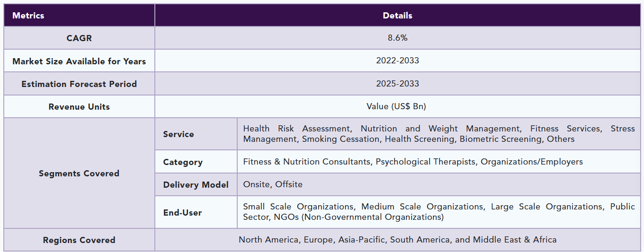Select Market Size Available for Years label
This screenshot has height=252, width=644.
point(79,61)
